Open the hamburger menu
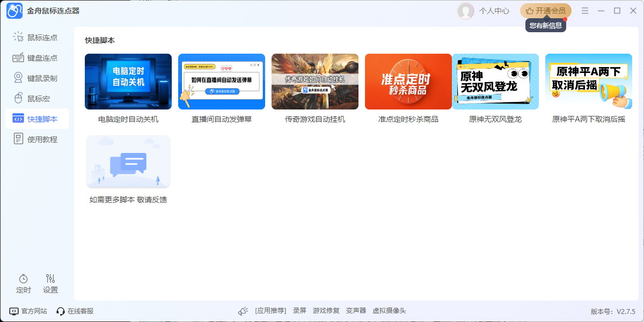The width and height of the screenshot is (644, 322). (x=586, y=10)
